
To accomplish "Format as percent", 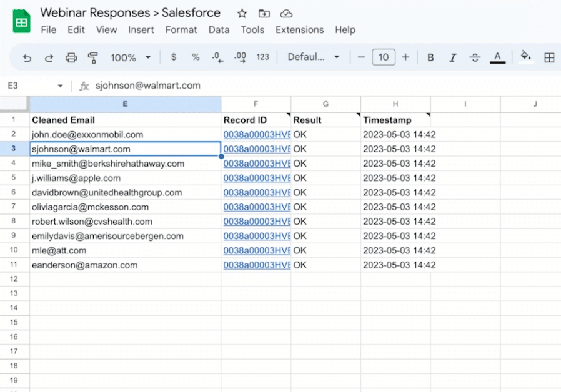I will pyautogui.click(x=196, y=57).
